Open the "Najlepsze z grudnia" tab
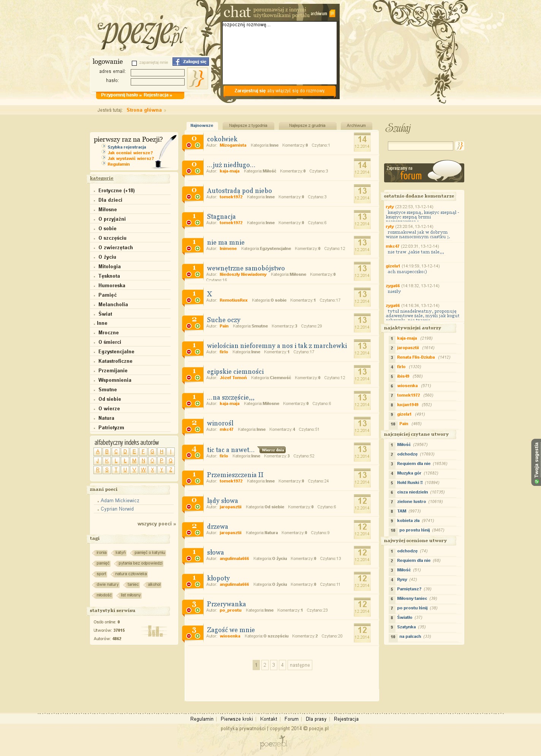This screenshot has width=541, height=756. point(307,126)
